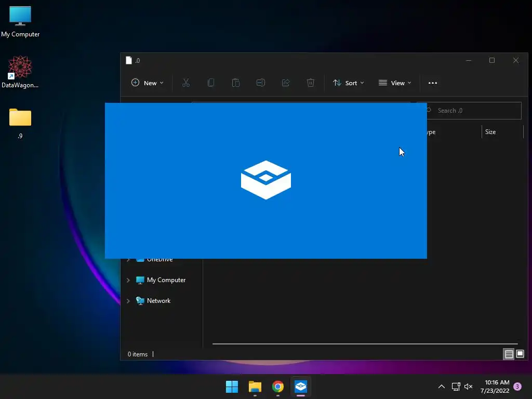This screenshot has height=399, width=532.
Task: Select the .9 folder on desktop
Action: pyautogui.click(x=20, y=124)
